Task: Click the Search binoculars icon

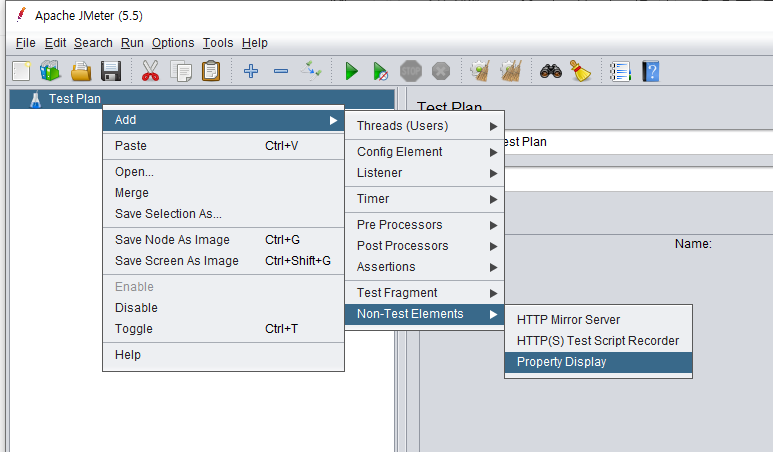Action: [551, 71]
